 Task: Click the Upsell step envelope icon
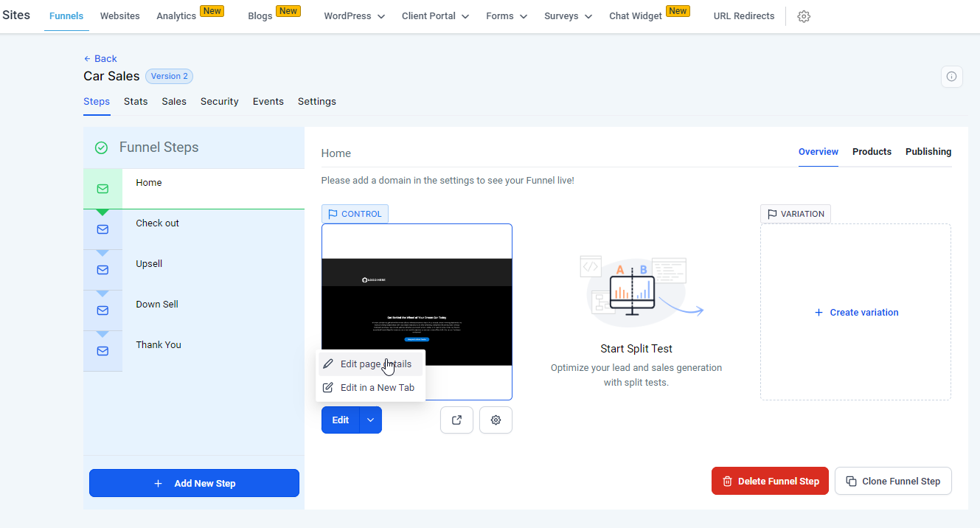coord(102,270)
